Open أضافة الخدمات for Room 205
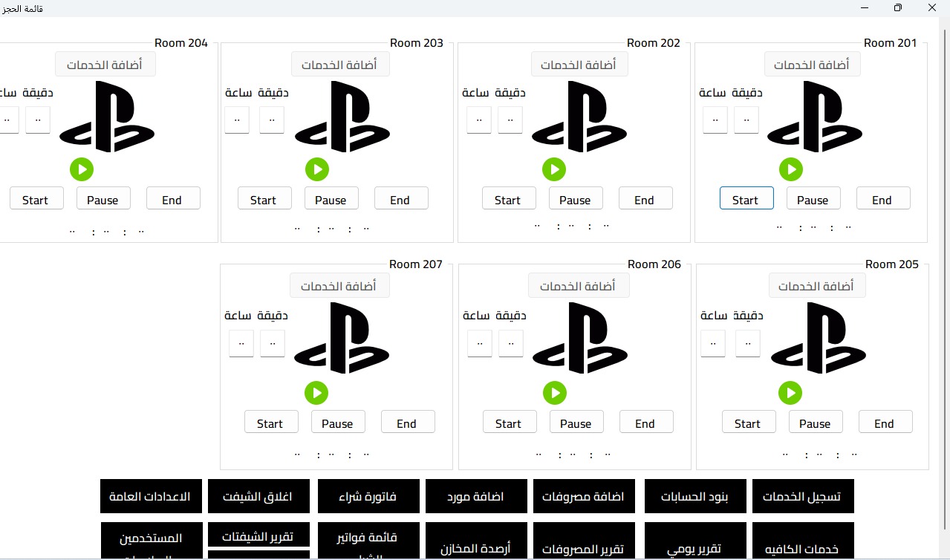 [x=817, y=285]
